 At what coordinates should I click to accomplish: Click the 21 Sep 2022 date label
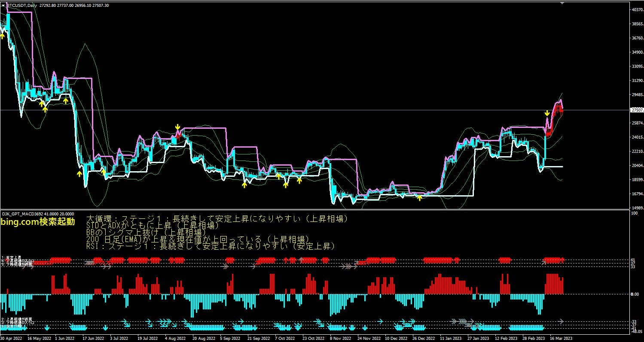tap(258, 338)
